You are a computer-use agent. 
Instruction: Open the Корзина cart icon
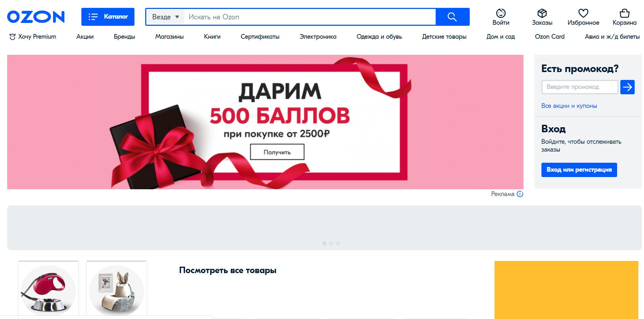(625, 13)
